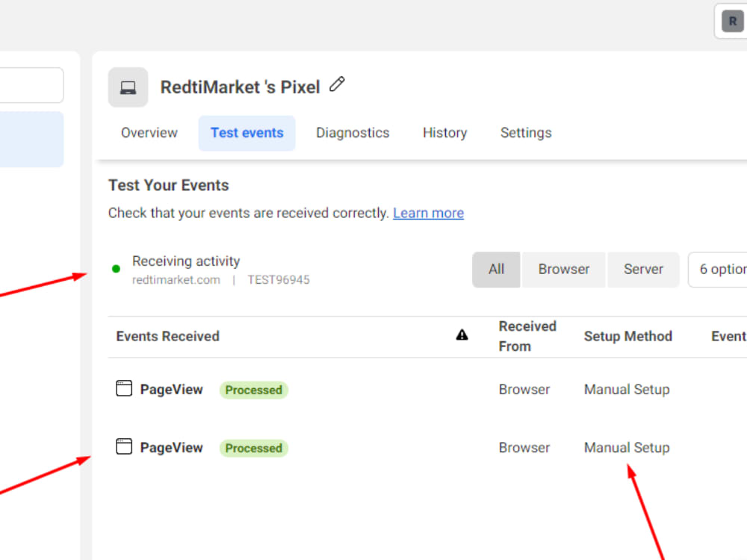747x560 pixels.
Task: Click the first Processed status badge
Action: pyautogui.click(x=254, y=390)
